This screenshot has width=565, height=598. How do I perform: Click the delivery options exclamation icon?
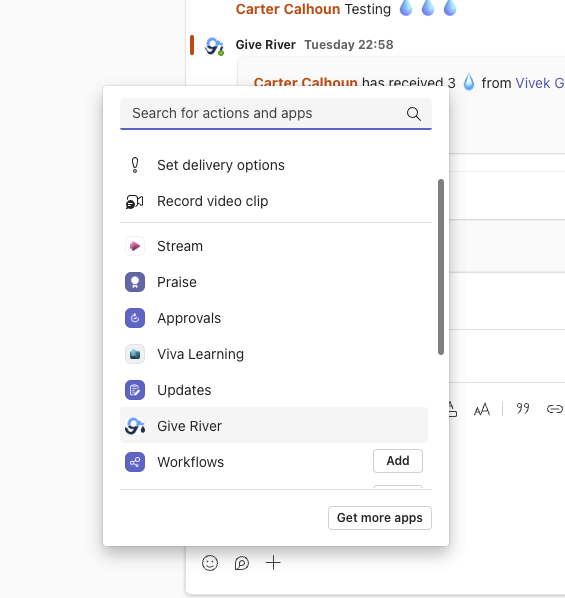point(135,165)
